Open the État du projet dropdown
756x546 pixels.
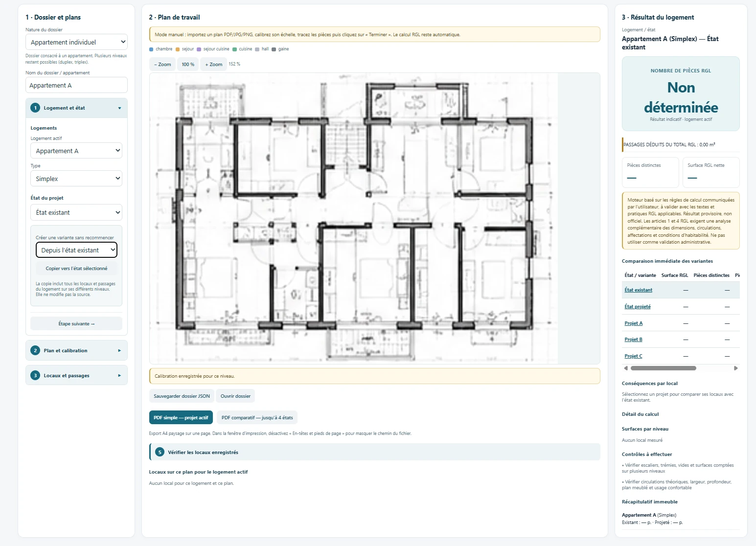click(76, 212)
